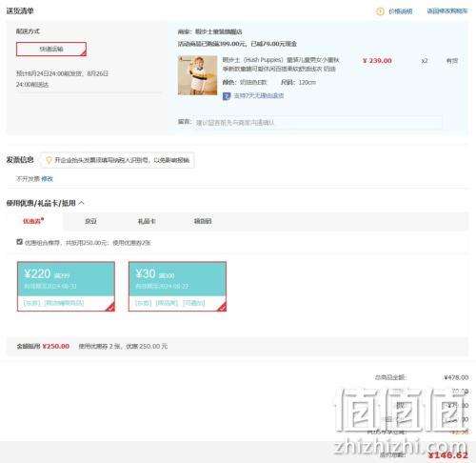
Task: Click the price description info icon
Action: (x=380, y=11)
